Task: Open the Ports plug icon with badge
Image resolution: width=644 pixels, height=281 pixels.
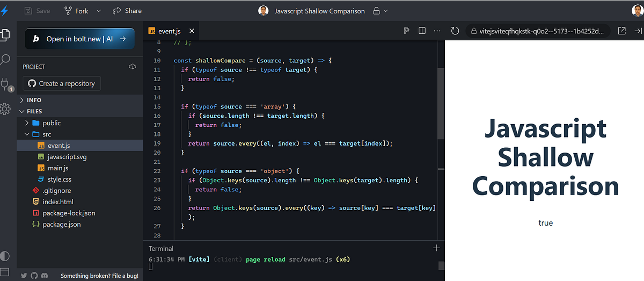Action: coord(5,84)
